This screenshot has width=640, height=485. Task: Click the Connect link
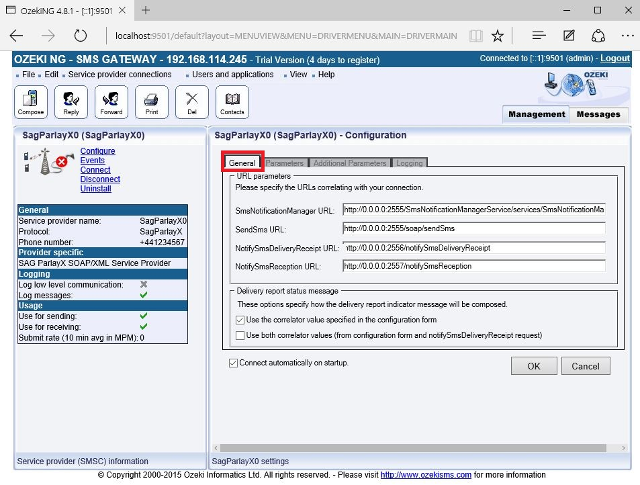[x=95, y=170]
